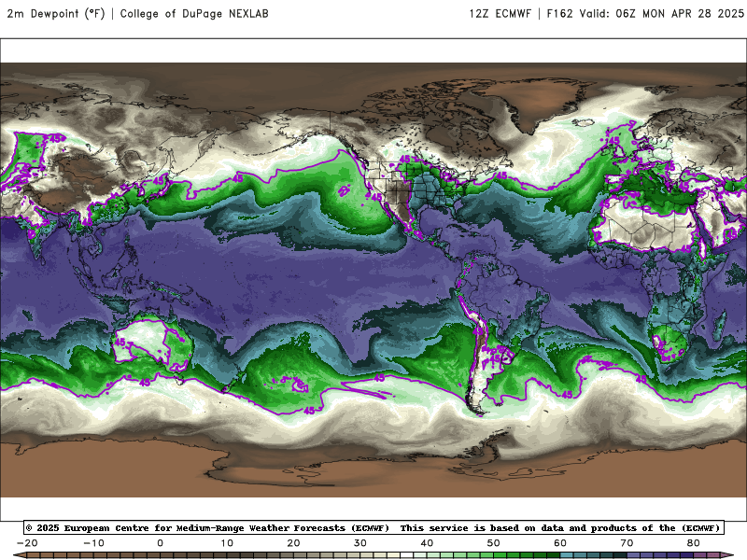Click the ECMWF copyright notice banner
Viewport: 747px width, 560px height.
pos(373,527)
